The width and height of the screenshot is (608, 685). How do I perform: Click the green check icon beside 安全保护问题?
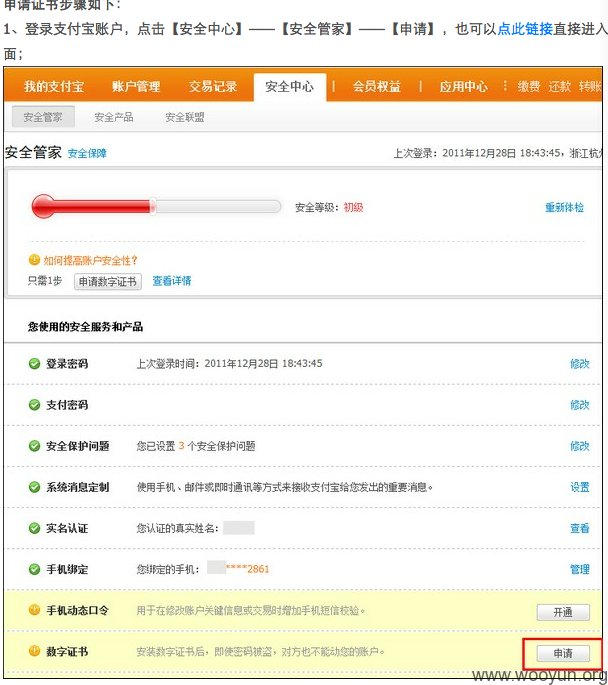pyautogui.click(x=34, y=446)
